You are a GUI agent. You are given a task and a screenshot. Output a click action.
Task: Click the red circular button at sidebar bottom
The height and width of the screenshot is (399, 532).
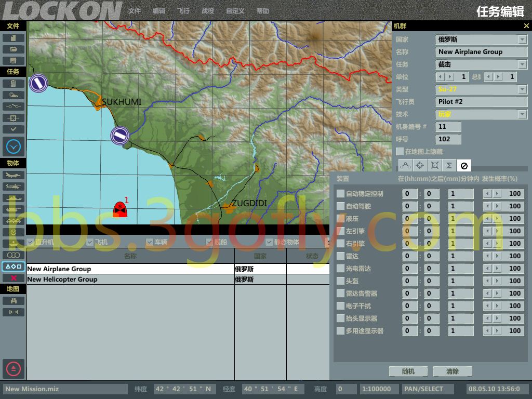coord(14,369)
